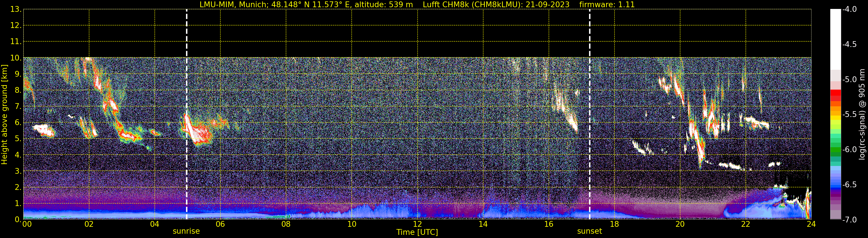The image size is (868, 238).
Task: Click the 'firmware: 1.11' text in the title
Action: (x=607, y=5)
